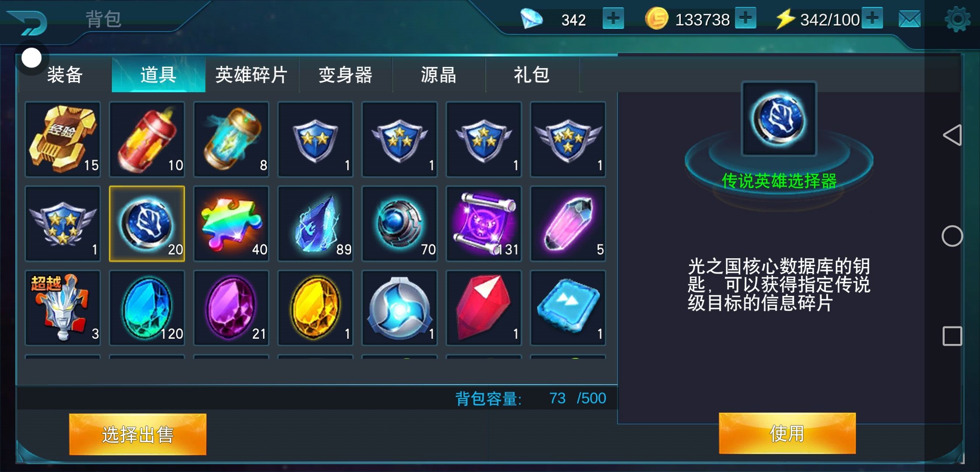This screenshot has width=980, height=472.
Task: Select the blue gem with count 120
Action: coord(147,308)
